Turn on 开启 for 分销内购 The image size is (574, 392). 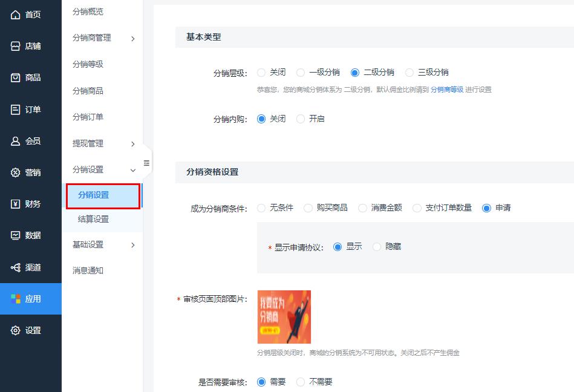[x=301, y=119]
